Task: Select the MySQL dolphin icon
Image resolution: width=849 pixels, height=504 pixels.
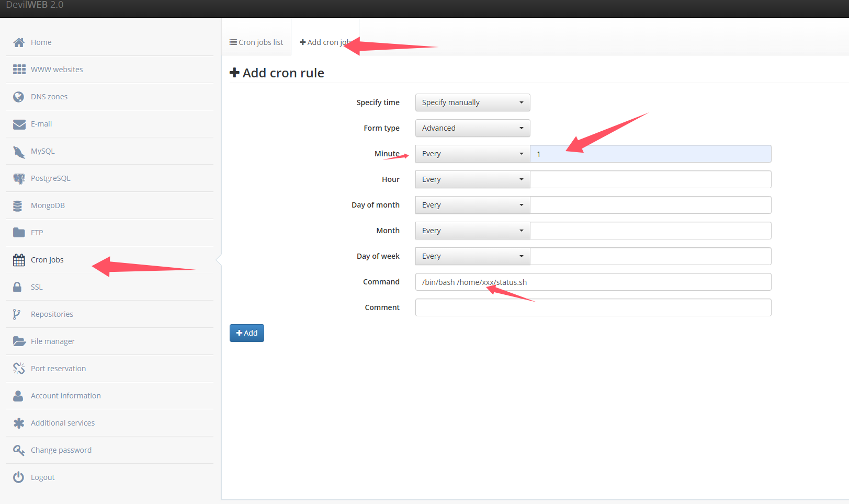Action: pyautogui.click(x=19, y=152)
